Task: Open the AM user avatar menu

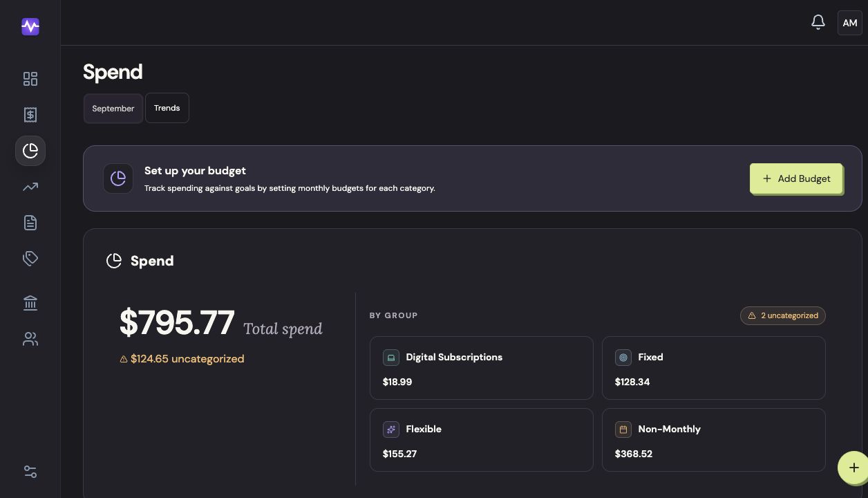Action: [x=850, y=23]
